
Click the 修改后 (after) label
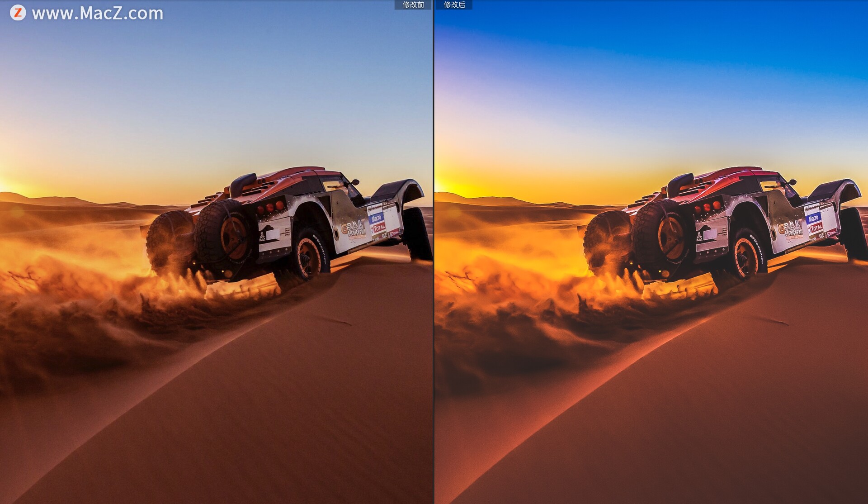tap(454, 5)
